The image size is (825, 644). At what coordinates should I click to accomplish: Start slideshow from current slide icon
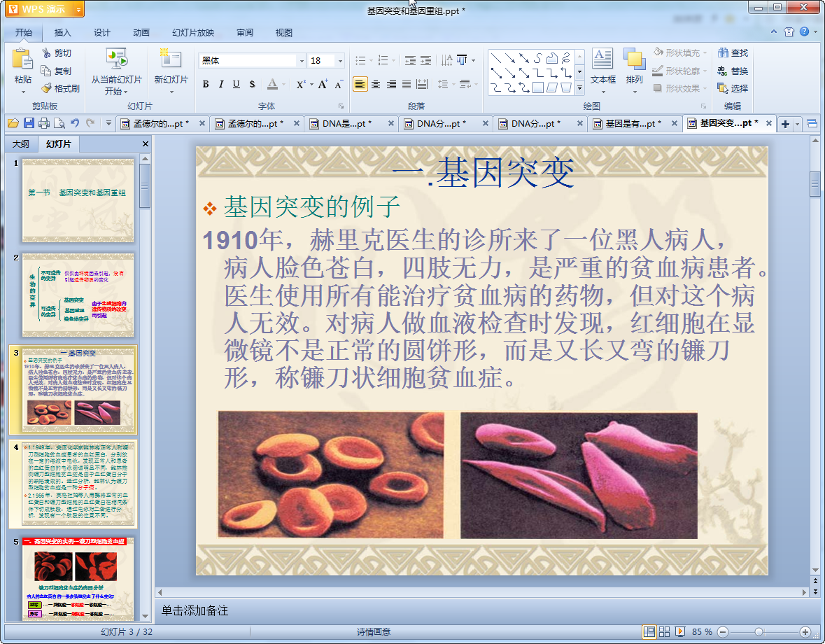tap(116, 59)
